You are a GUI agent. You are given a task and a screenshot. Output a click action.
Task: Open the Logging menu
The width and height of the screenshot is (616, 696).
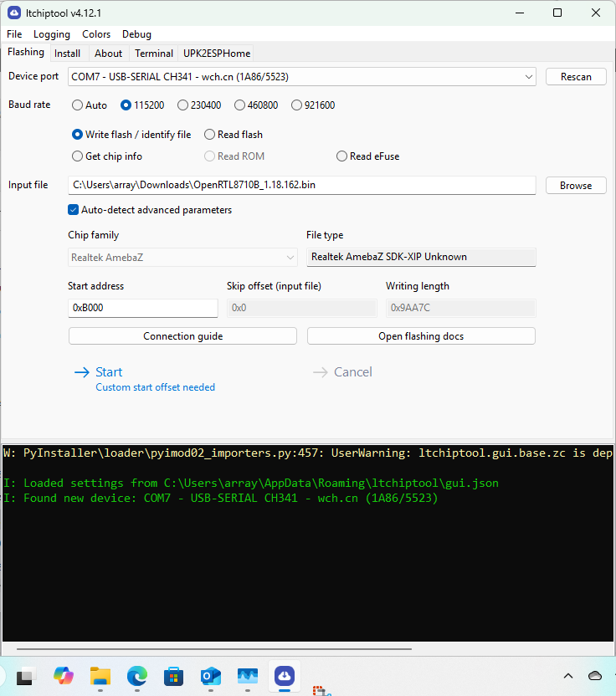click(x=52, y=34)
